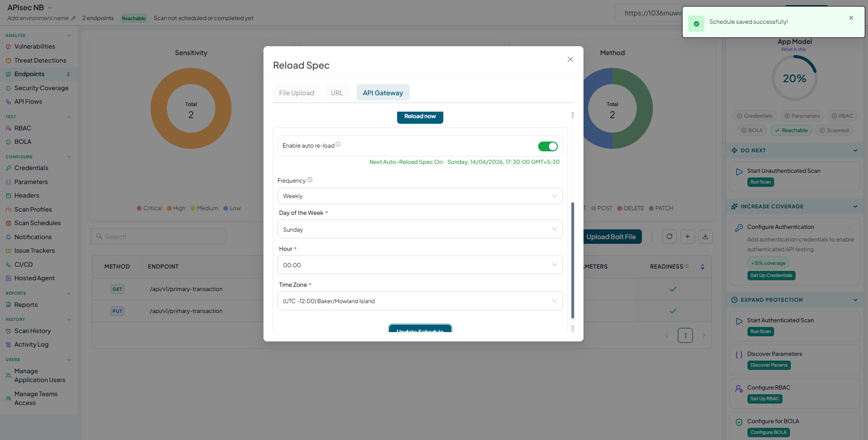Open Day of the Week dropdown
868x440 pixels.
(420, 229)
